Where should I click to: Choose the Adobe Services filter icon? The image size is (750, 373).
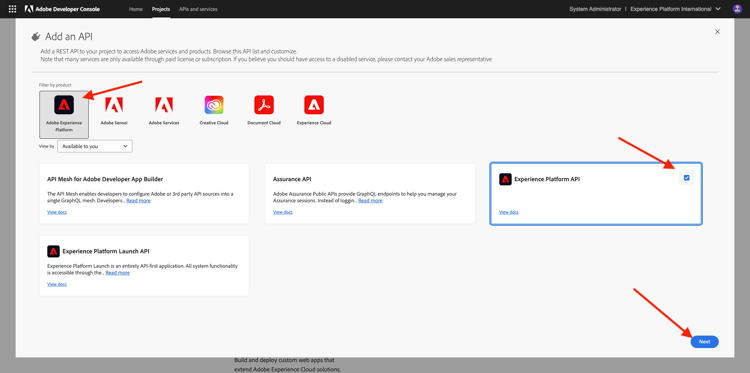pyautogui.click(x=164, y=105)
